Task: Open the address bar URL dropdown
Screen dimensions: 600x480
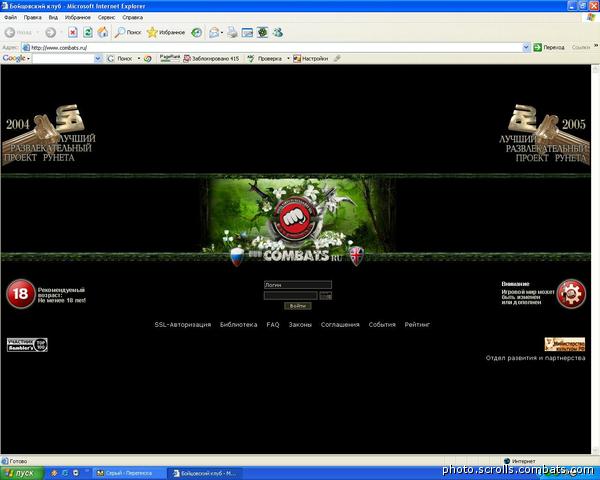Action: [x=526, y=47]
